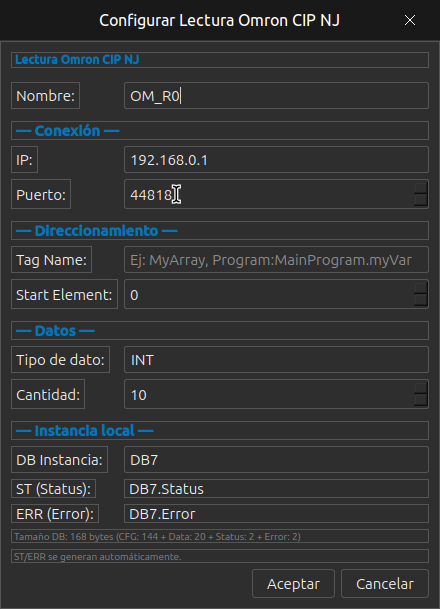
Task: Open the Tipo de dato dropdown
Action: pyautogui.click(x=276, y=360)
